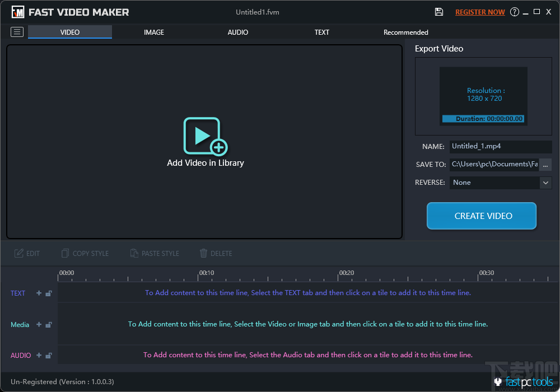The image size is (560, 392).
Task: Open the hamburger menu below the logo
Action: pos(17,32)
